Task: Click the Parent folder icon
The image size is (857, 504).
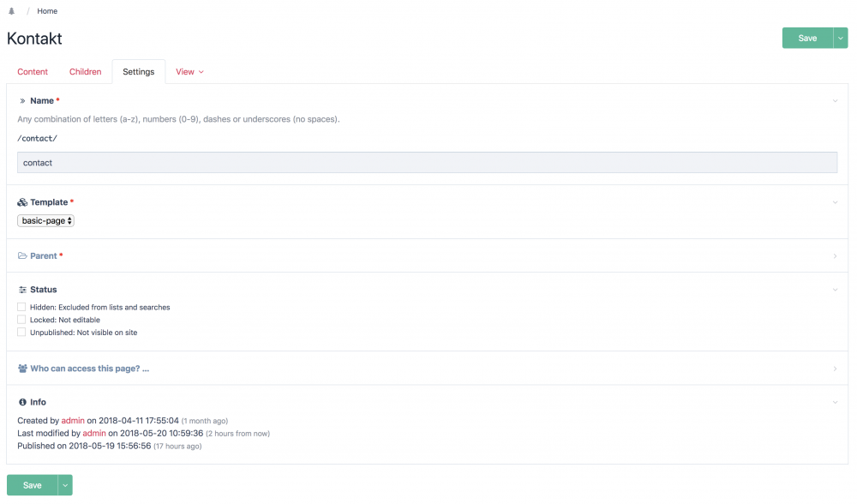Action: coord(22,256)
